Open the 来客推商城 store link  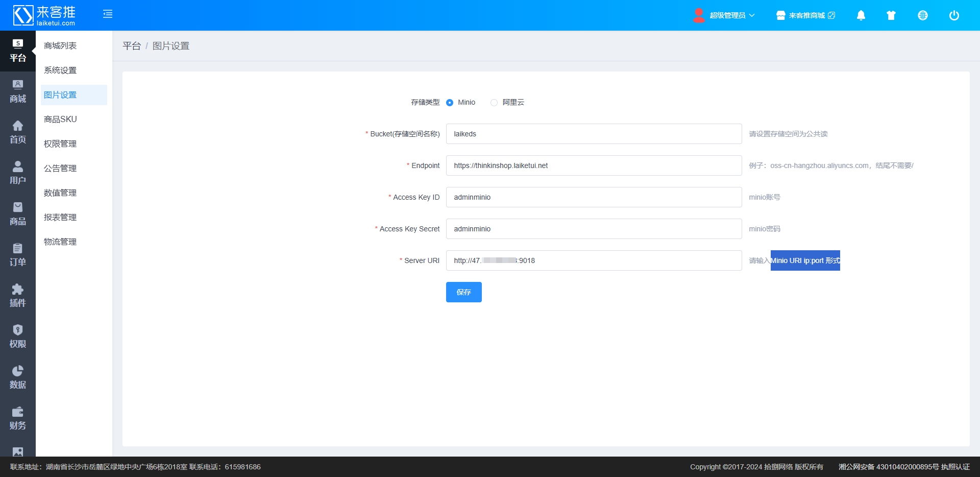point(805,15)
